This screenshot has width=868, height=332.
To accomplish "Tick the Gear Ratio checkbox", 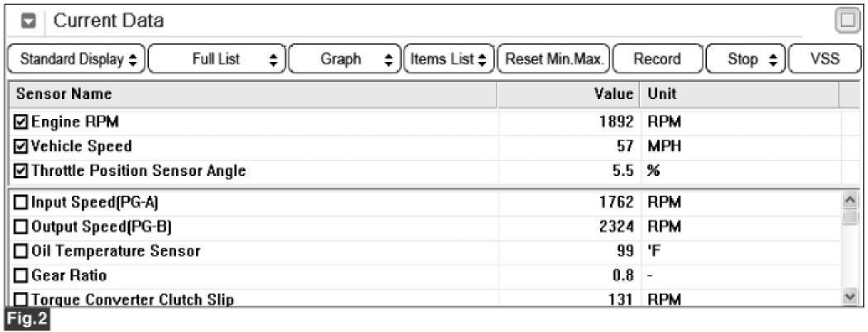I will [x=21, y=275].
